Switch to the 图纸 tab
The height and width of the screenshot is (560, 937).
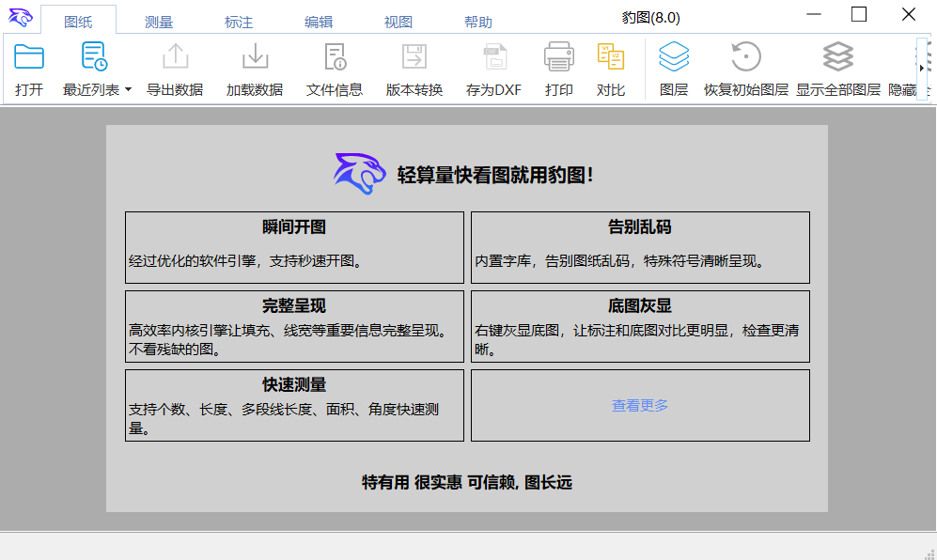pos(78,23)
